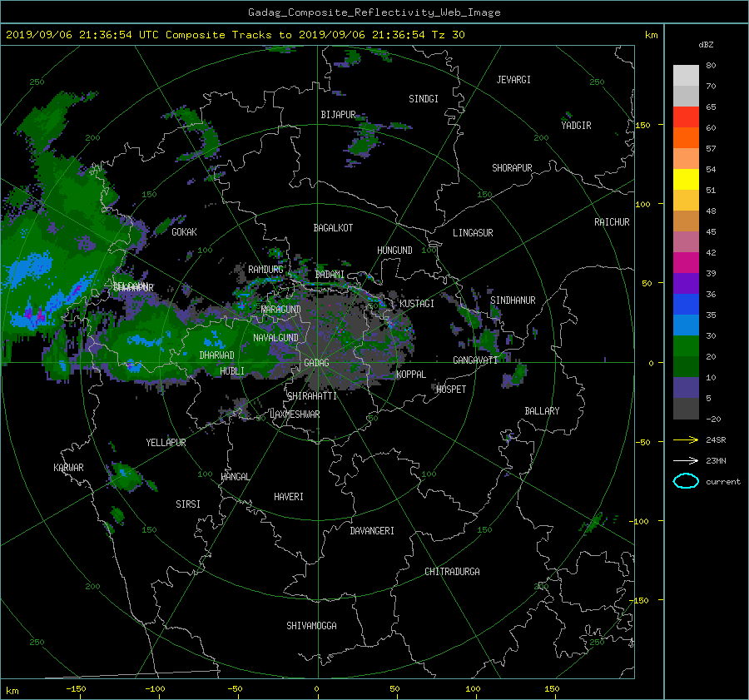Click the SINDHANUR city label

[x=513, y=300]
